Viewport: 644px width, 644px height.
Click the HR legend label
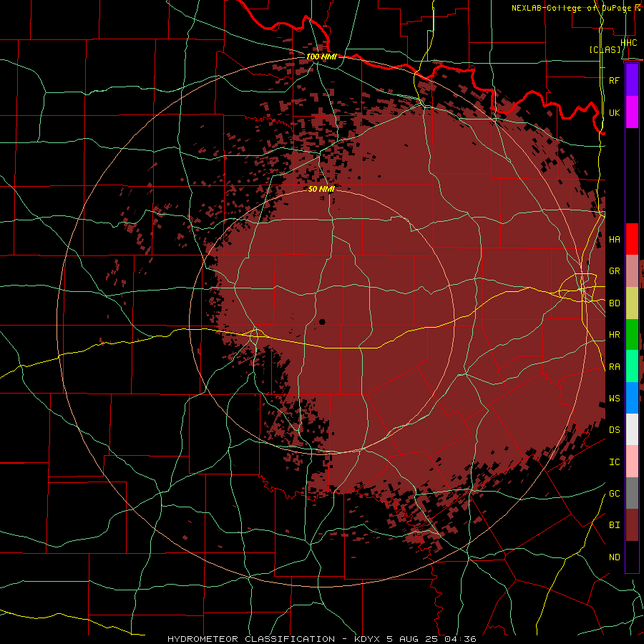[614, 335]
